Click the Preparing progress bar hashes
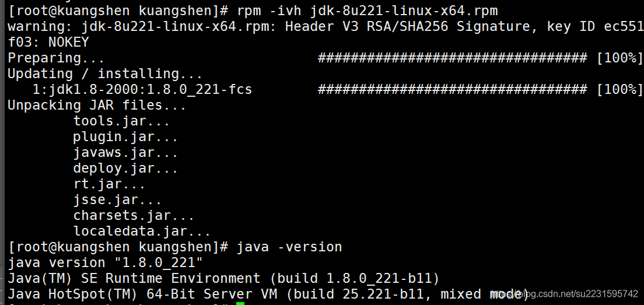This screenshot has height=305, width=644. coord(452,58)
